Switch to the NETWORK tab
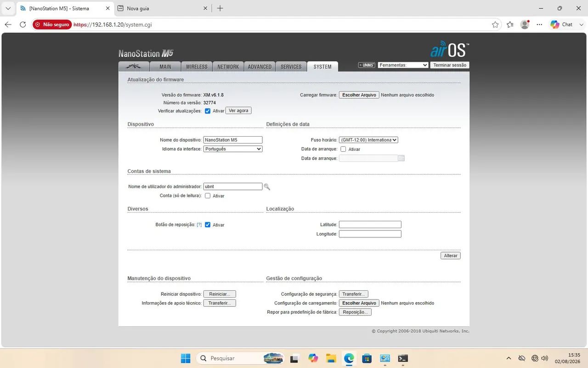This screenshot has width=588, height=368. pyautogui.click(x=228, y=67)
